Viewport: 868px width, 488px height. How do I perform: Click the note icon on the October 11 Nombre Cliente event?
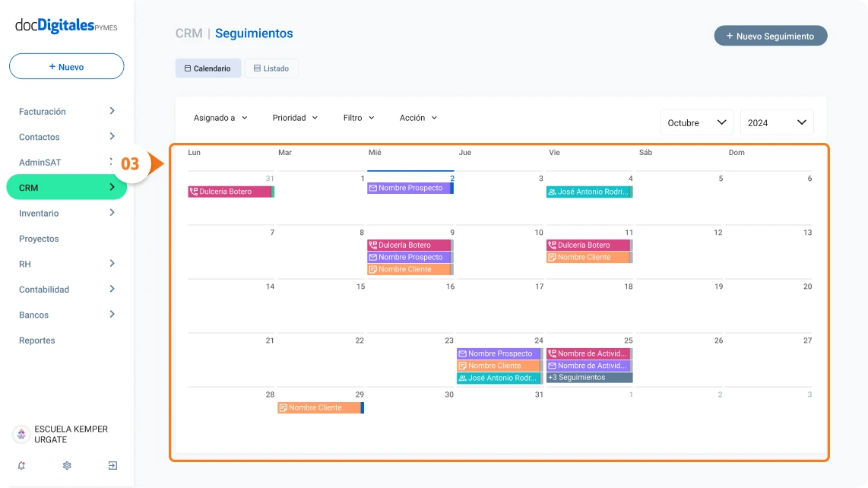tap(552, 258)
